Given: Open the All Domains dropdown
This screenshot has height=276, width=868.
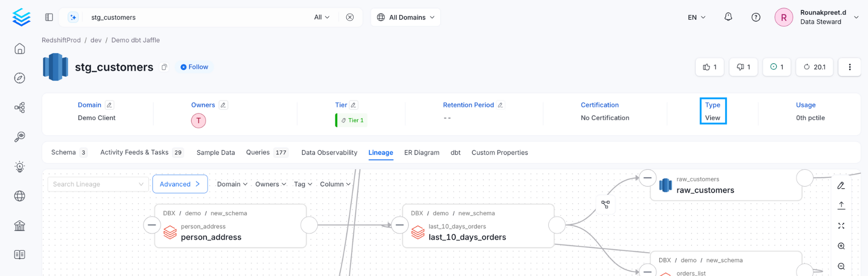Looking at the screenshot, I should [406, 17].
